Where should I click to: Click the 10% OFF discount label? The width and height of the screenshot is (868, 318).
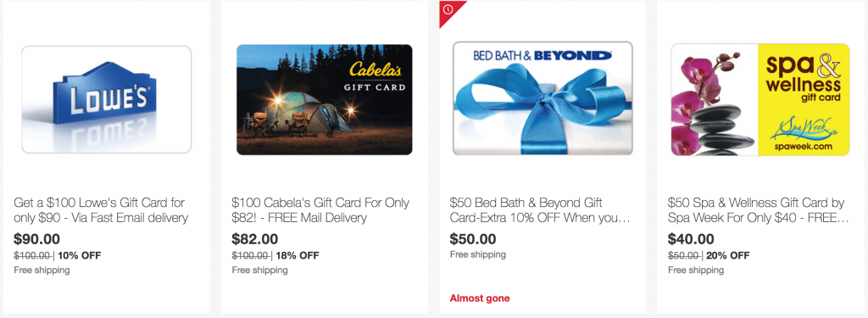(x=79, y=255)
